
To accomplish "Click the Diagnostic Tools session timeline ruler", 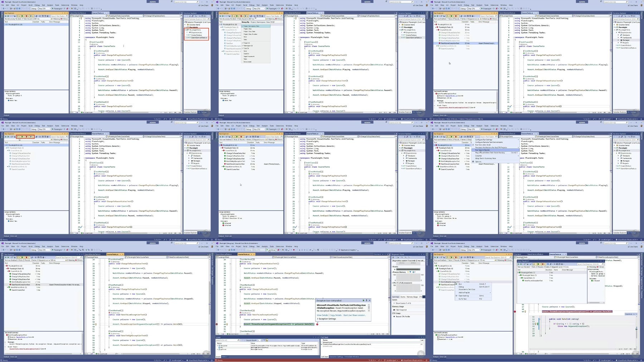I will [x=408, y=263].
